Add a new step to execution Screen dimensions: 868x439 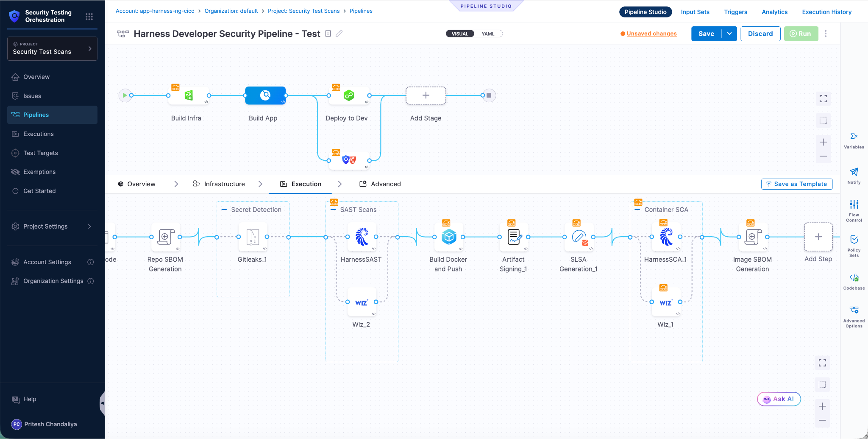click(818, 237)
